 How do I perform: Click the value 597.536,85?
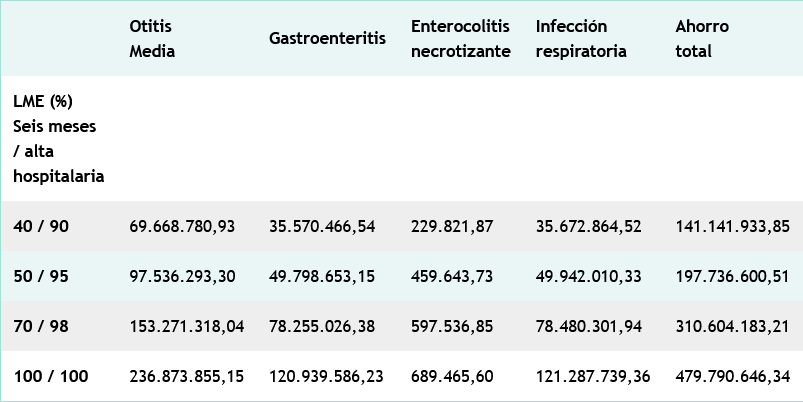coord(452,326)
